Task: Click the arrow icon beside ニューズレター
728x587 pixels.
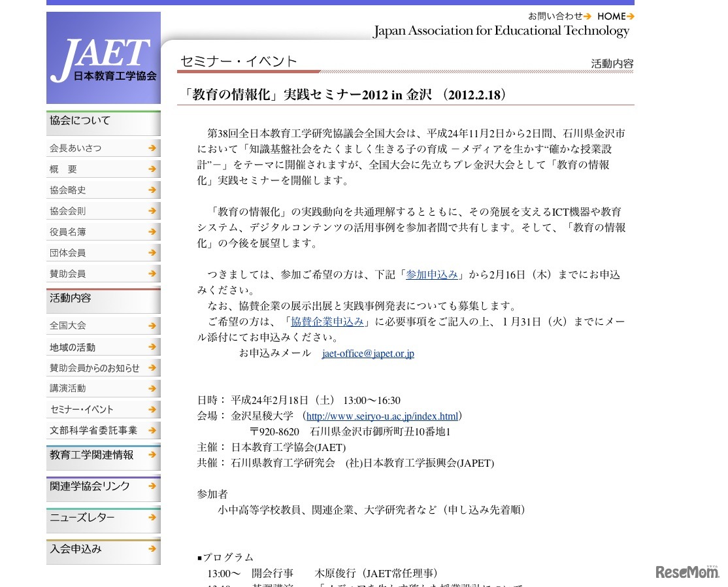Action: [153, 519]
